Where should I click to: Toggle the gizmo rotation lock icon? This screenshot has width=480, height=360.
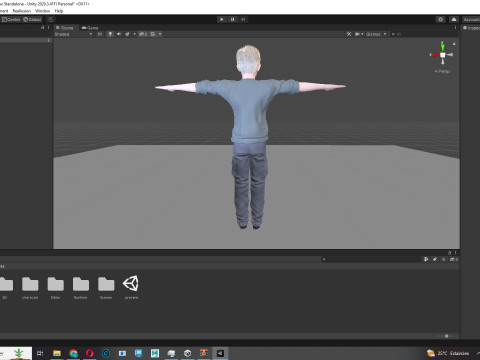point(454,44)
